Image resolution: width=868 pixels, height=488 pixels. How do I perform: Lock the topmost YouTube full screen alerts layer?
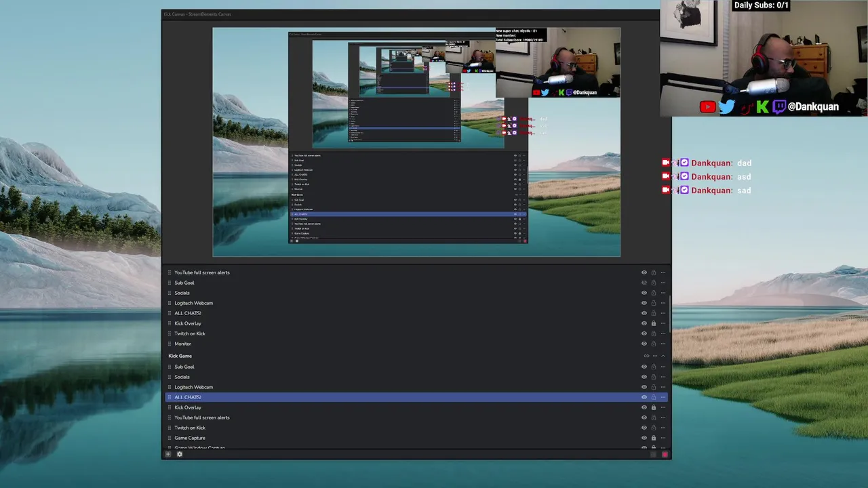click(x=654, y=272)
